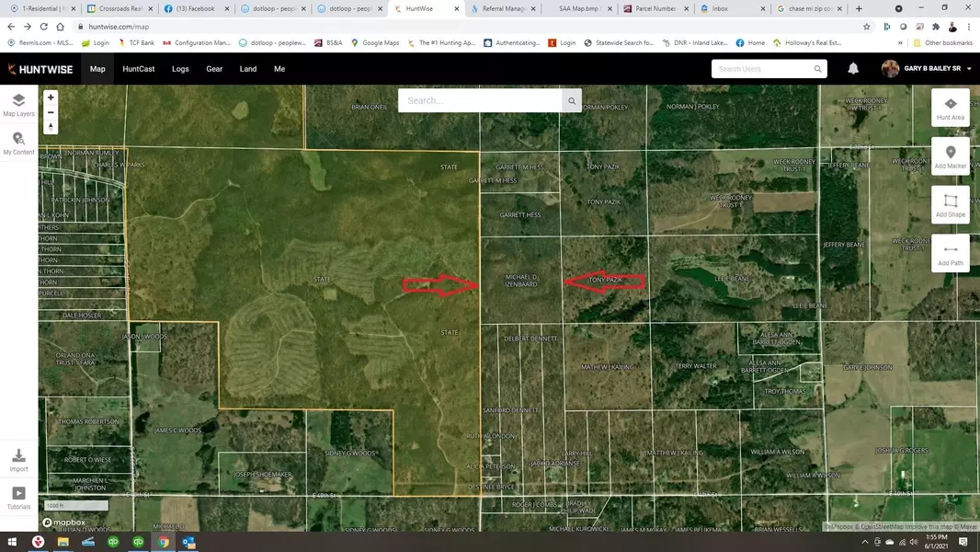Viewport: 980px width, 552px height.
Task: Open Google Chrome from the taskbar
Action: point(164,542)
